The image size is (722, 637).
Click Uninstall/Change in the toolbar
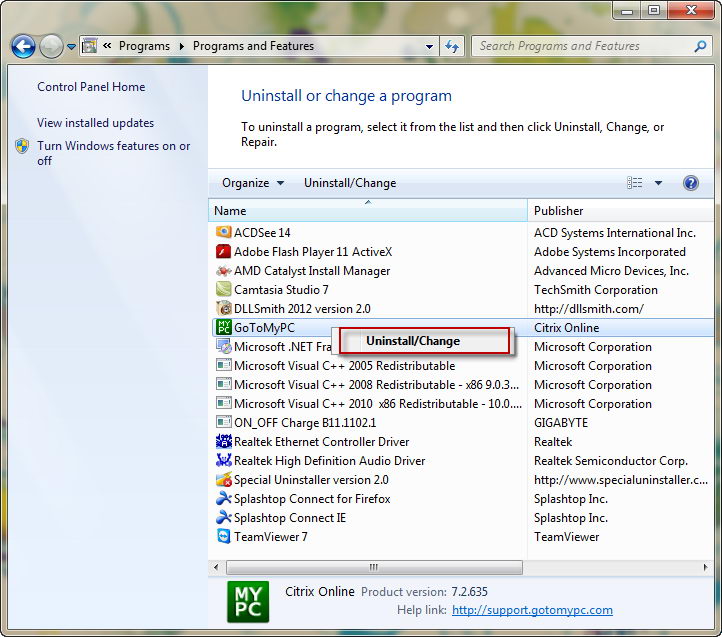point(350,183)
